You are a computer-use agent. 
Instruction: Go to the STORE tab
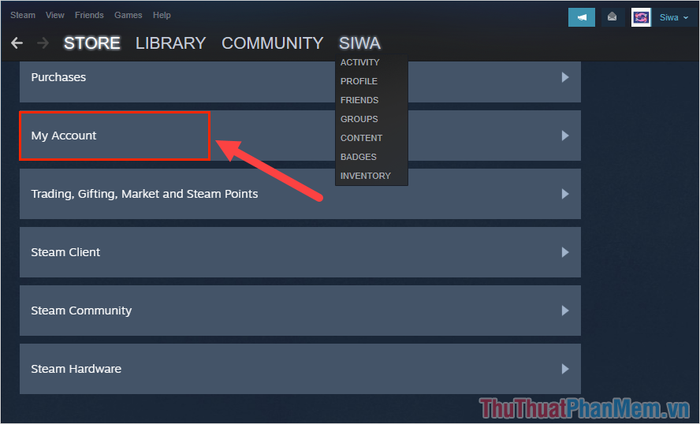[x=92, y=43]
